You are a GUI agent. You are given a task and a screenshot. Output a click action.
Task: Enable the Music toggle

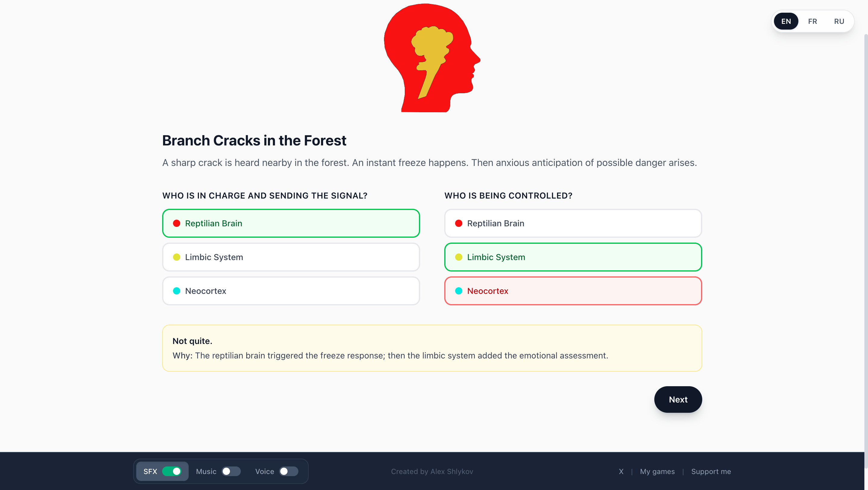point(231,471)
